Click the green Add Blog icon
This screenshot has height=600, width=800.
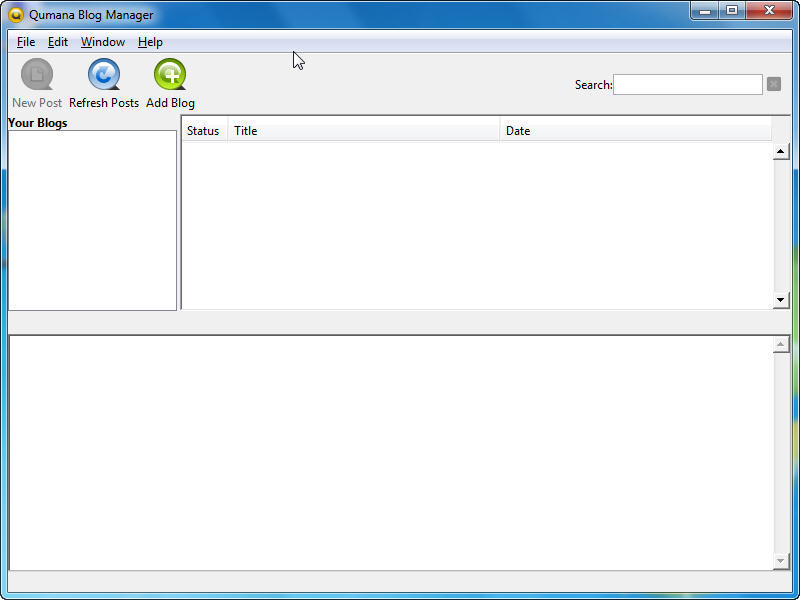(x=170, y=75)
